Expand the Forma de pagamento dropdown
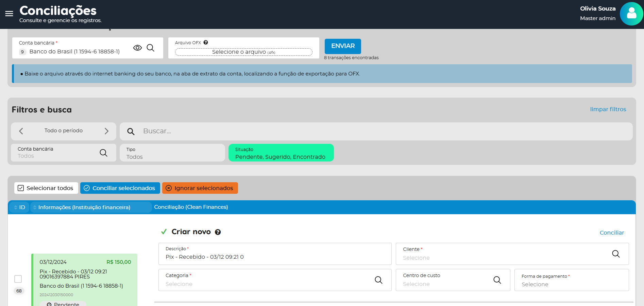The image size is (644, 306). coord(571,280)
